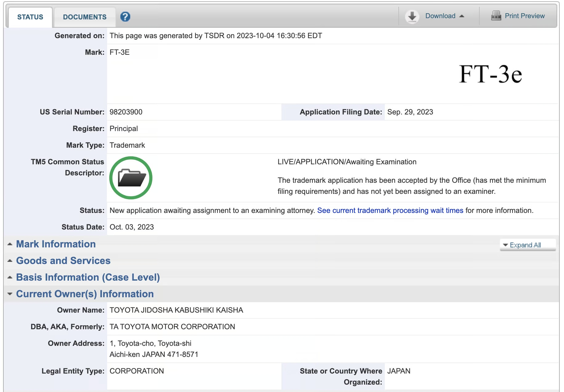This screenshot has height=392, width=564.
Task: Click TA TOYOTA MOTOR CORPORATION text
Action: tap(172, 327)
